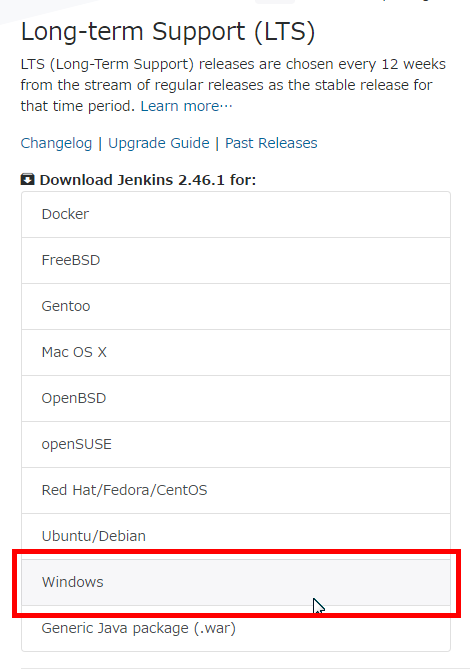Image resolution: width=470 pixels, height=671 pixels.
Task: Open the Learn more link
Action: click(186, 106)
